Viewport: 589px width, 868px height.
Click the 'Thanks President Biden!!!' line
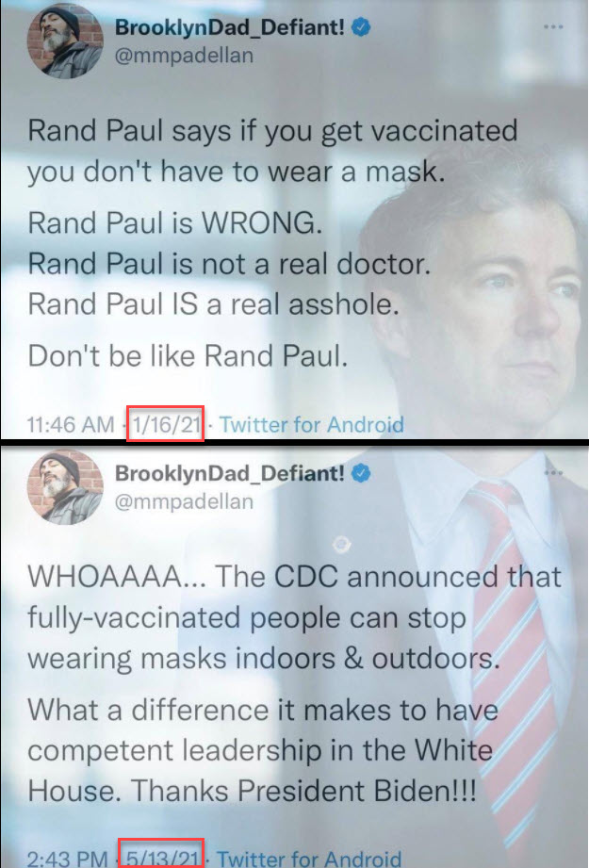click(303, 790)
